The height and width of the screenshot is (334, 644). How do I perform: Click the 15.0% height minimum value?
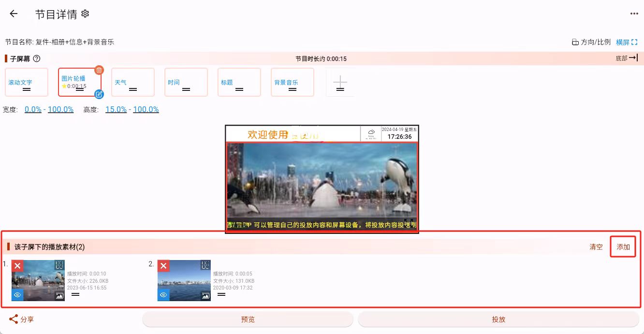coord(116,109)
